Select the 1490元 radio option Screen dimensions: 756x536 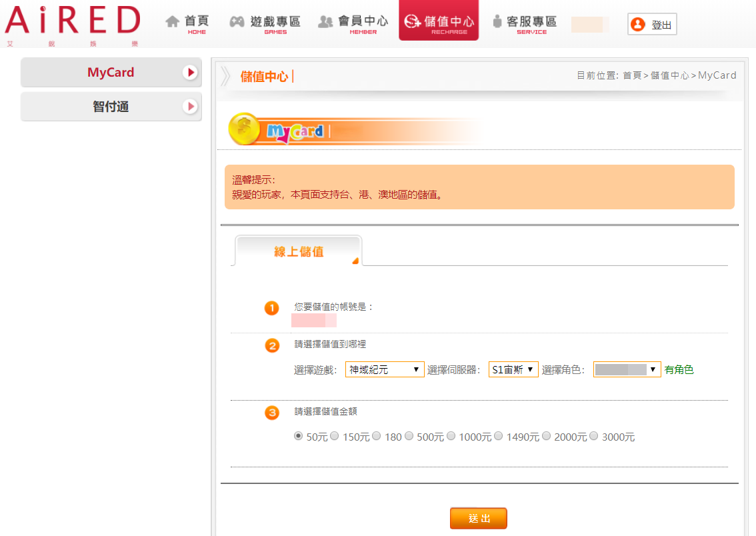pos(499,436)
